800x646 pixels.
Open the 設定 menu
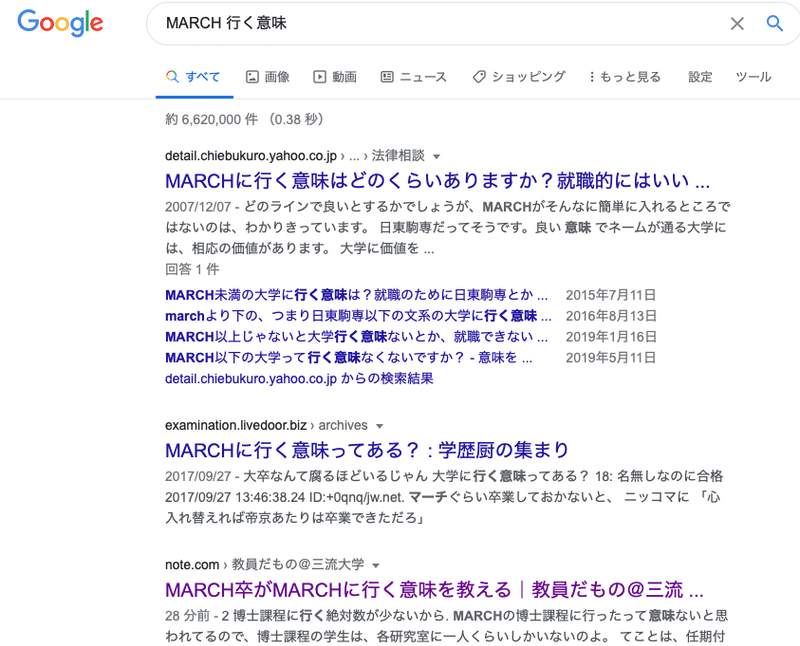[x=701, y=76]
